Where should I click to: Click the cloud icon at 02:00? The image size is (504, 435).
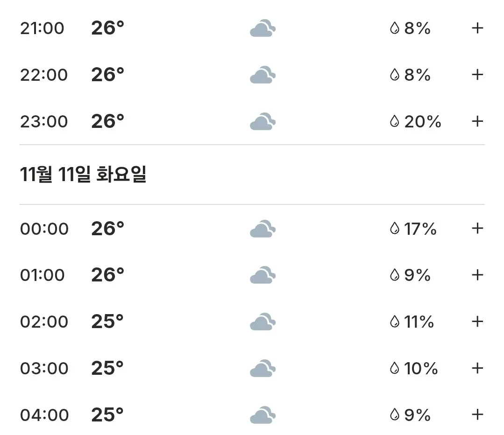tap(263, 322)
